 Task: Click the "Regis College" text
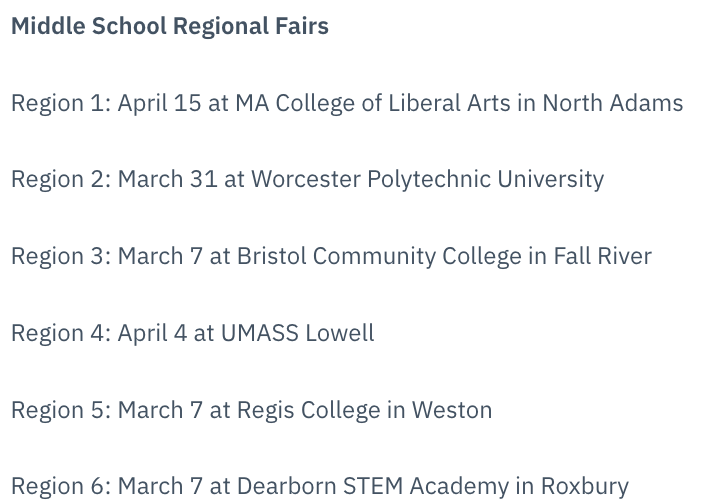point(308,410)
